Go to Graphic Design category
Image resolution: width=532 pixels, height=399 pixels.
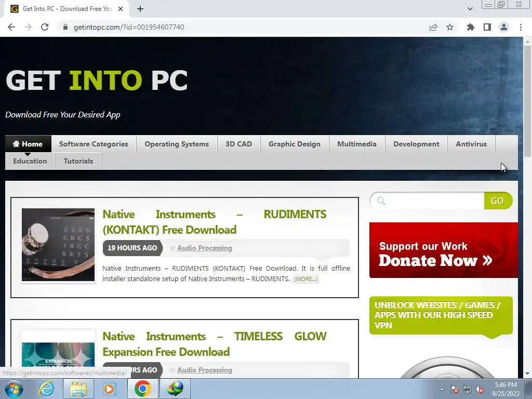coord(295,144)
